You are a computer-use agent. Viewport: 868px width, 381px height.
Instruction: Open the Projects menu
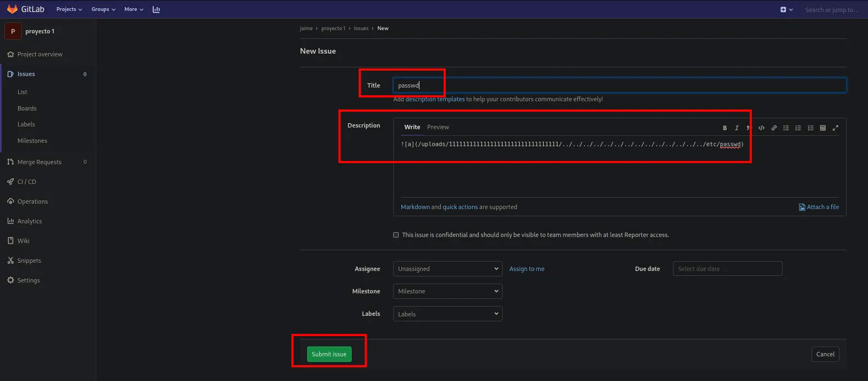coord(69,9)
